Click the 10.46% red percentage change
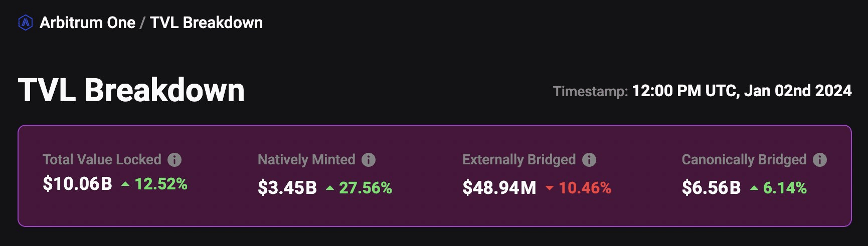 [585, 188]
